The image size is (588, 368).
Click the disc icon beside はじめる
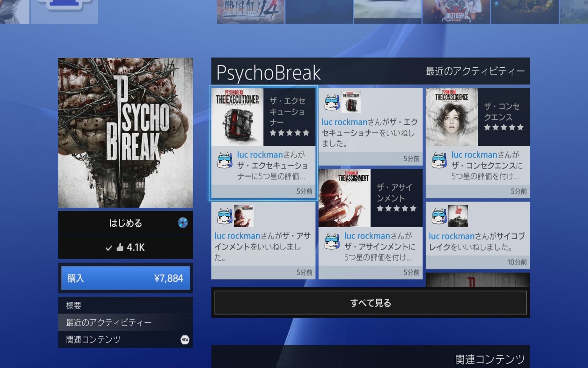point(183,223)
